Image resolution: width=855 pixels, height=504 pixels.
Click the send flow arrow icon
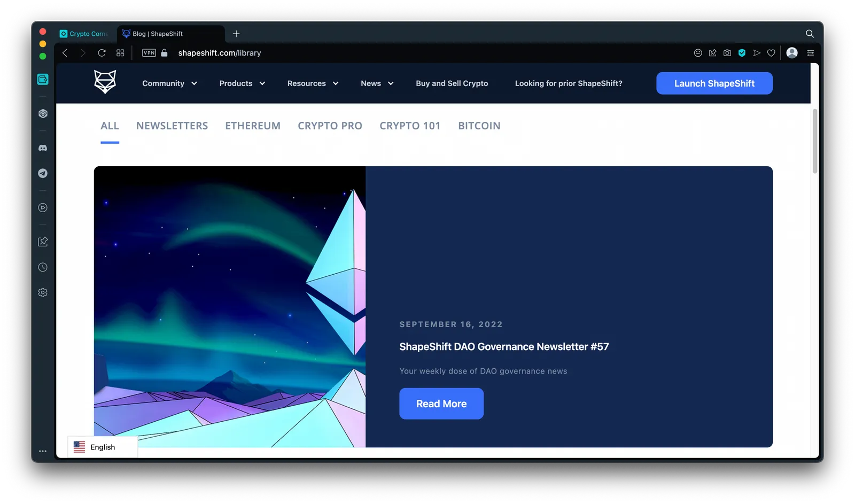tap(757, 53)
